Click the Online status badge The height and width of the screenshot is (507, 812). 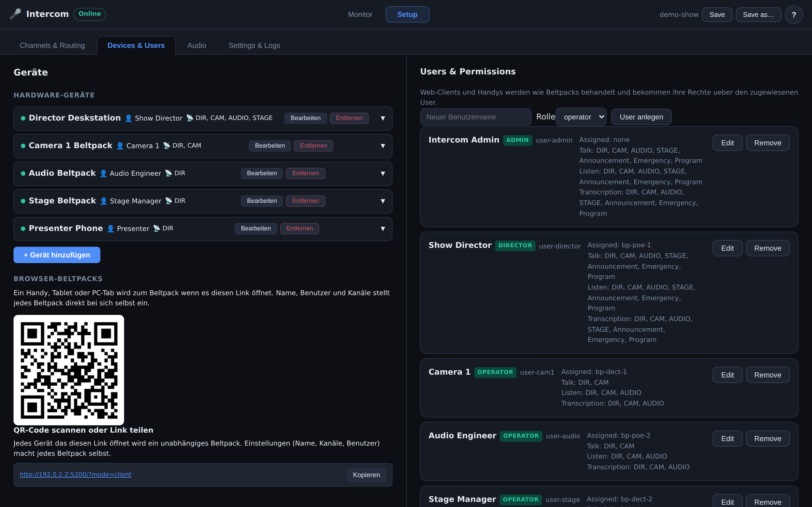pyautogui.click(x=90, y=14)
